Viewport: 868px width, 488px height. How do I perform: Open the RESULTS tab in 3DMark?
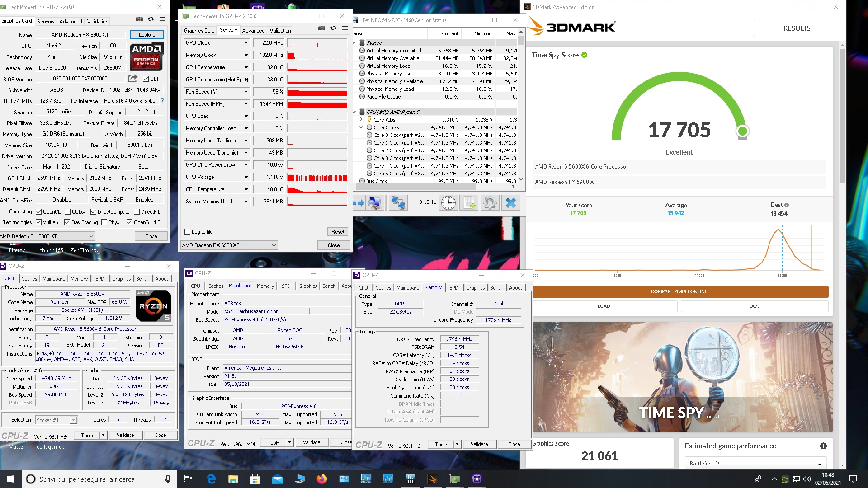797,28
